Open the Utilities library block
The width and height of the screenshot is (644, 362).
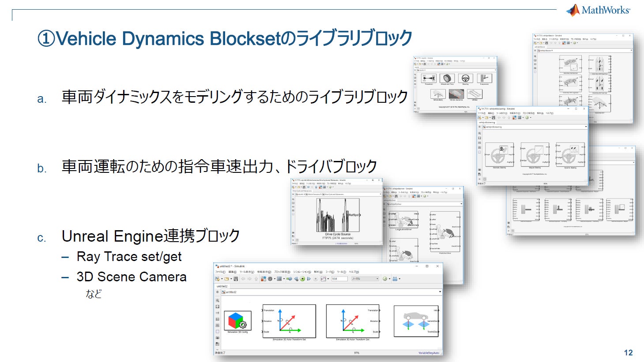[x=475, y=94]
